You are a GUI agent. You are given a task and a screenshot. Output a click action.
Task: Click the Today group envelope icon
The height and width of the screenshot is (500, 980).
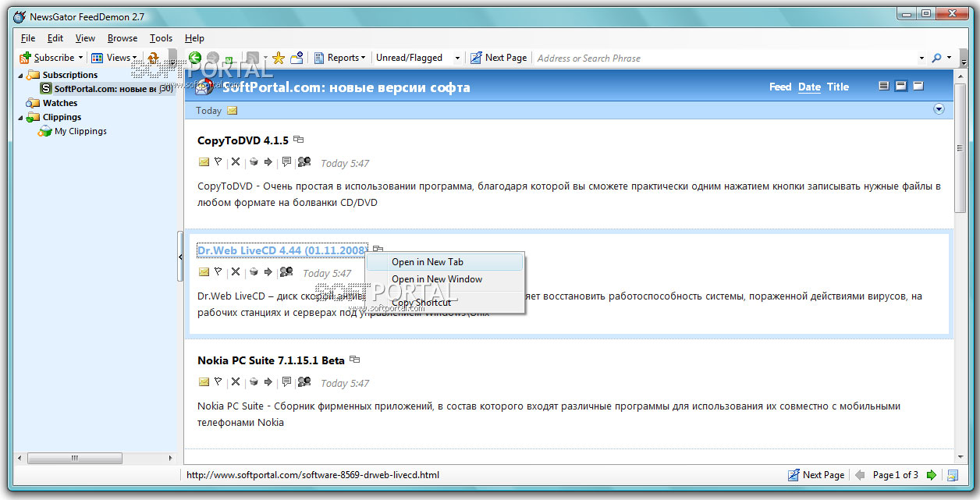tap(232, 111)
